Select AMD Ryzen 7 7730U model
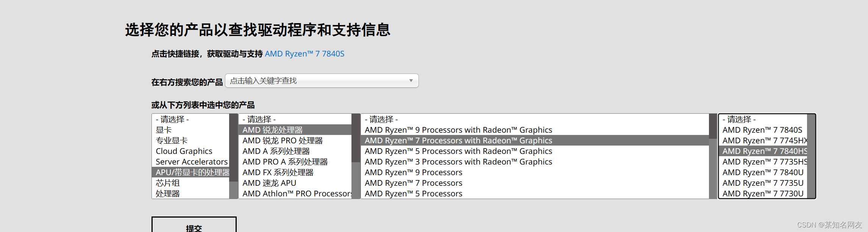The width and height of the screenshot is (868, 232). tap(763, 194)
